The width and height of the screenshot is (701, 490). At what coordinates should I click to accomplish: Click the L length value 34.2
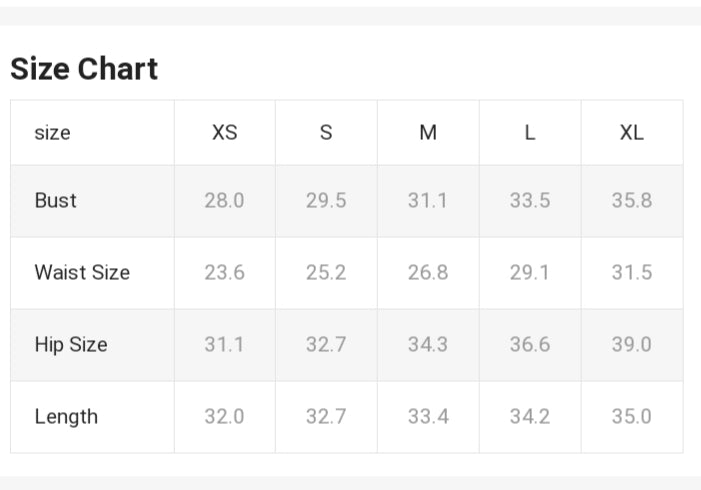(x=530, y=416)
